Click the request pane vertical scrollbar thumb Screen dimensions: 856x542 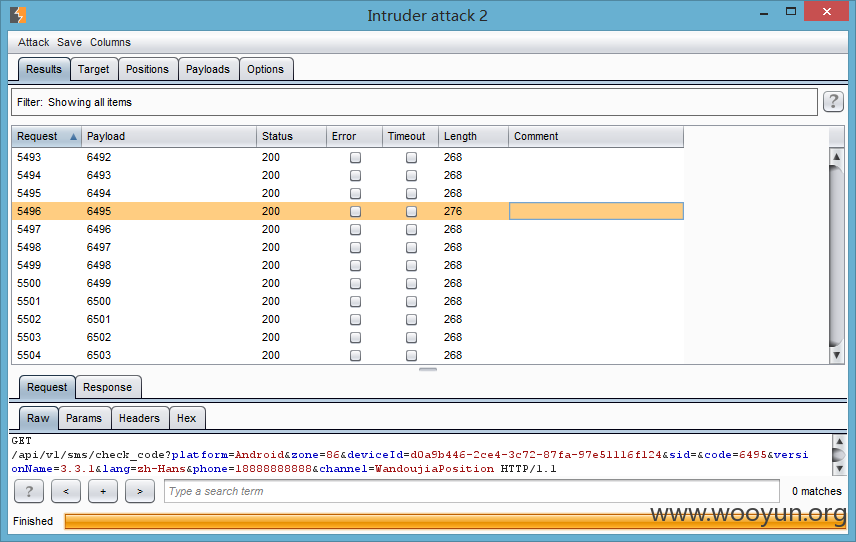839,455
